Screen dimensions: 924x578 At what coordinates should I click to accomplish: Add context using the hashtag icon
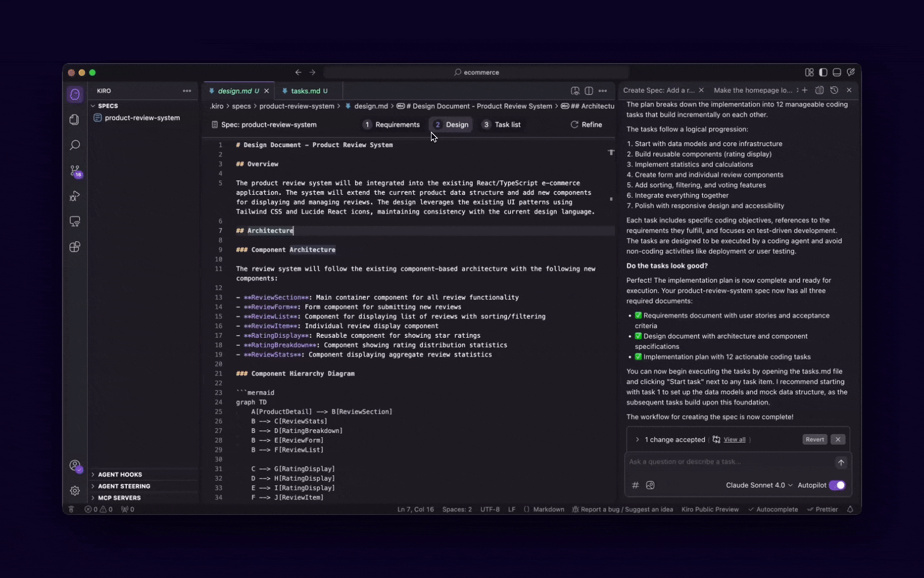pyautogui.click(x=635, y=485)
